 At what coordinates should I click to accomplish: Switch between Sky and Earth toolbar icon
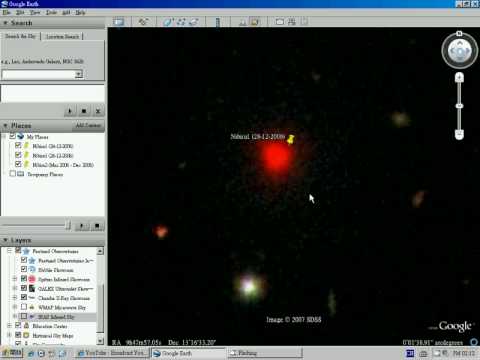coord(255,22)
